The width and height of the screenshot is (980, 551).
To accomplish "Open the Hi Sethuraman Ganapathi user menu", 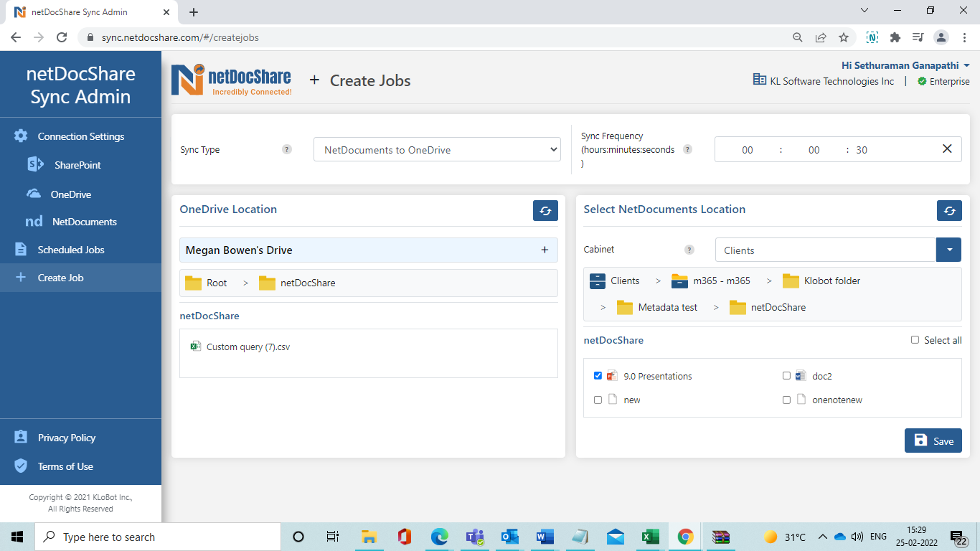I will point(905,65).
